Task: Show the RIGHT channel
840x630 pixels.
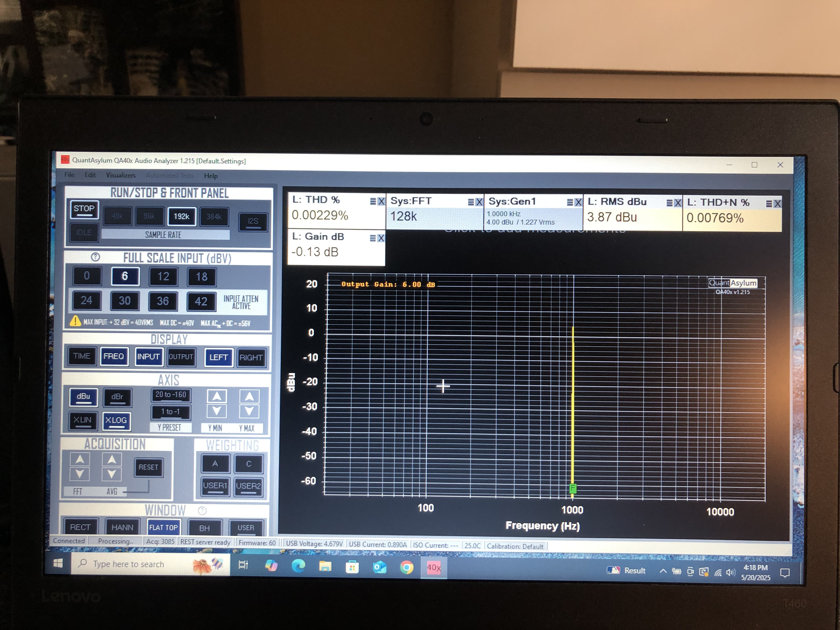Action: coord(251,358)
